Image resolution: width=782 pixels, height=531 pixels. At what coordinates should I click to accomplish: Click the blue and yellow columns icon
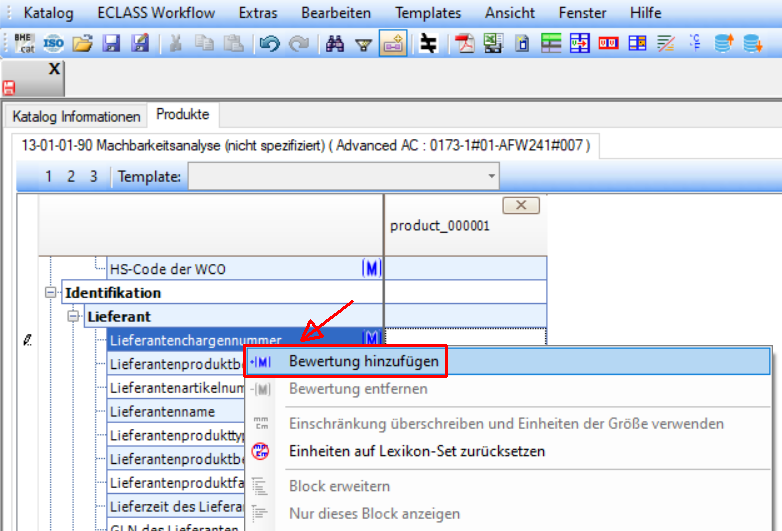tap(637, 43)
